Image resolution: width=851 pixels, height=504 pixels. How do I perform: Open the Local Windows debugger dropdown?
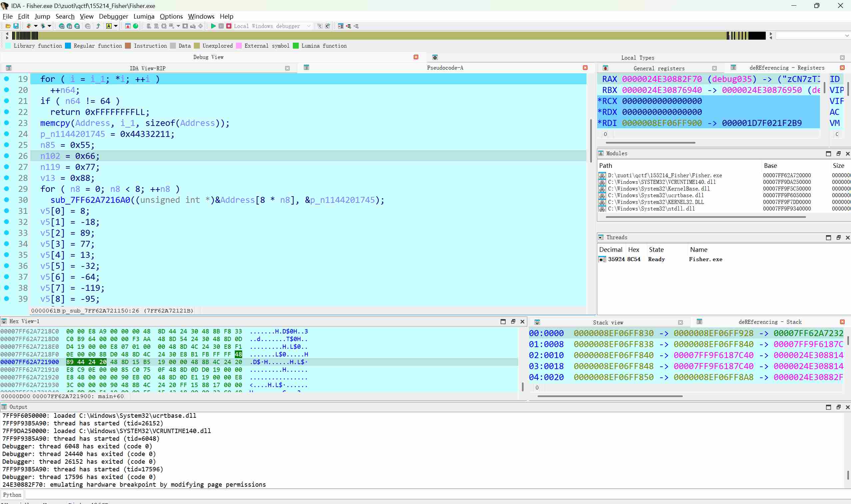308,26
